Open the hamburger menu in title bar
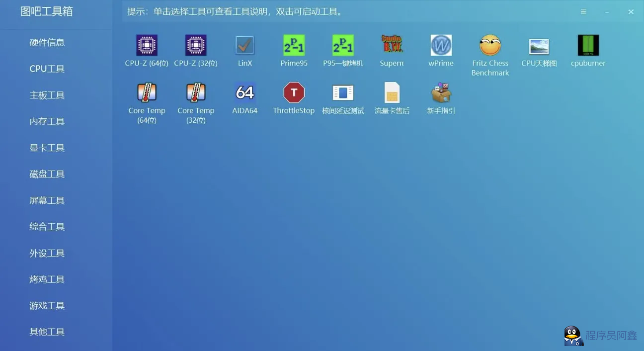 coord(583,12)
